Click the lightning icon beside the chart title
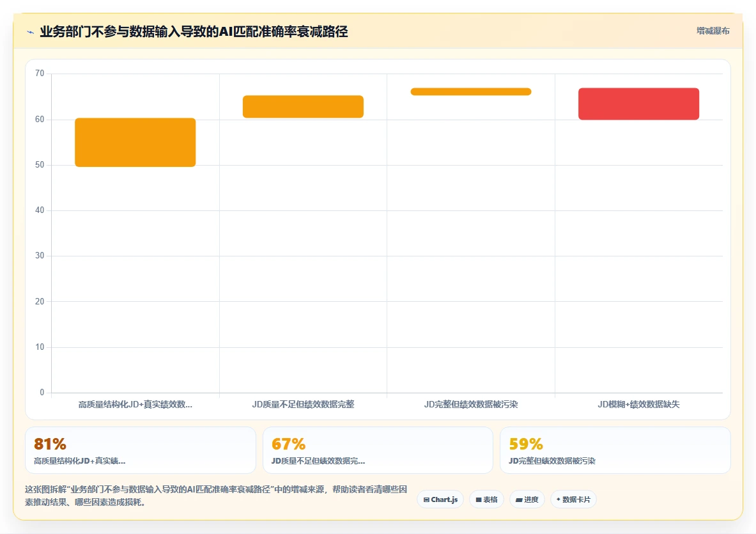Viewport: 756px width, 534px height. click(31, 33)
